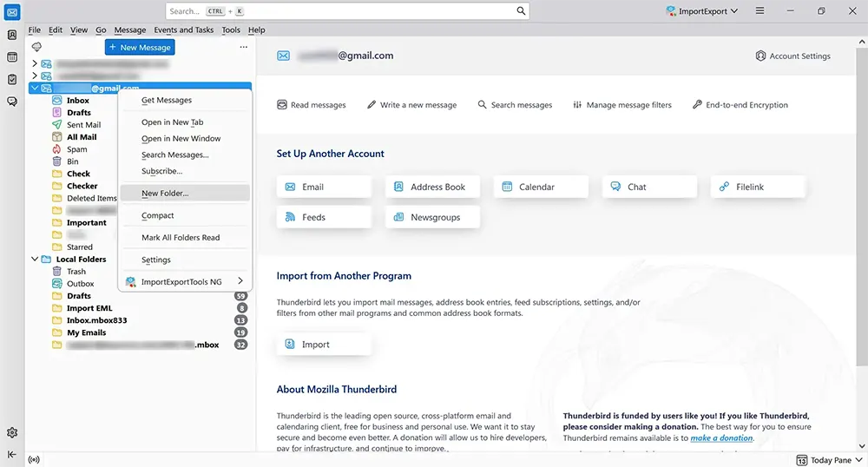The width and height of the screenshot is (868, 467).
Task: Choose Settings in context menu
Action: (x=186, y=260)
